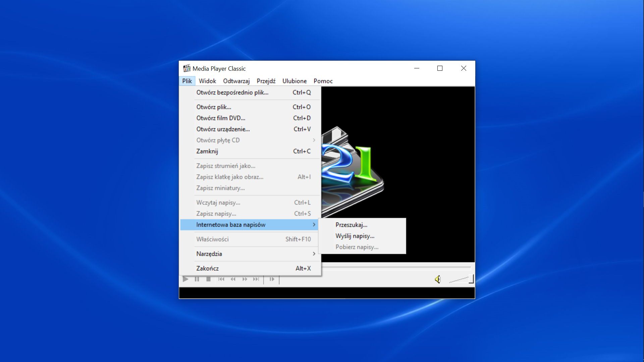This screenshot has width=644, height=362.
Task: Choose Zapisz klatkę jako obraz... entry
Action: [250, 177]
